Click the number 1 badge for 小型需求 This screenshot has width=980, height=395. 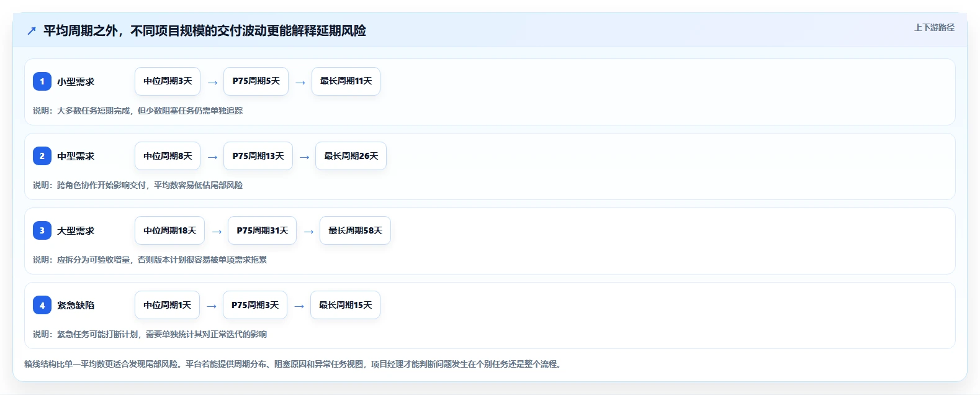click(x=42, y=81)
